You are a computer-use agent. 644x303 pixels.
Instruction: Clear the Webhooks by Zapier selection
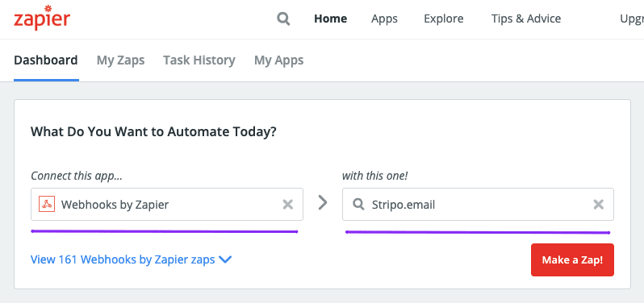288,204
